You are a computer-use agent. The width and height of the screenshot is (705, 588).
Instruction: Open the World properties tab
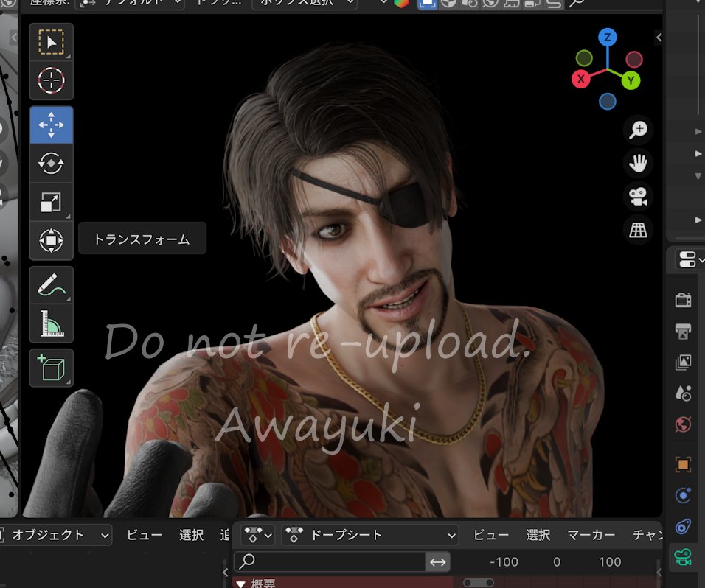[683, 424]
